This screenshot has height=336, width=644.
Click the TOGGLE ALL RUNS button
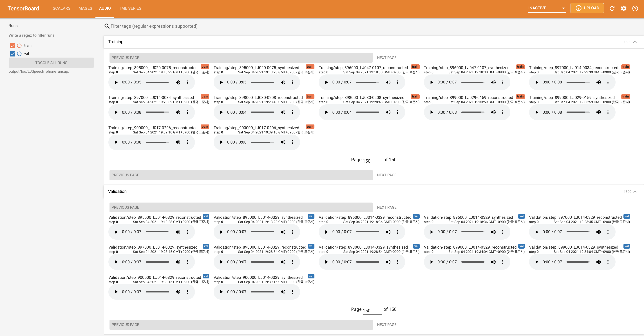tap(51, 63)
